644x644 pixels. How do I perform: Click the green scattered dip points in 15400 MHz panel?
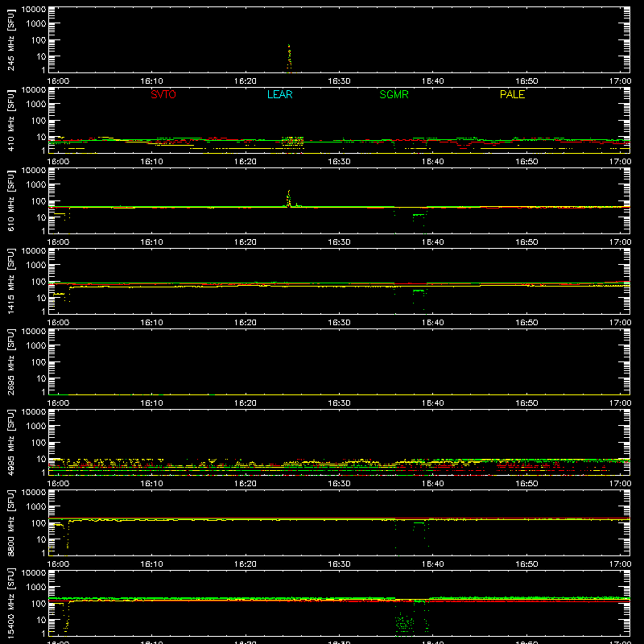pyautogui.click(x=404, y=623)
